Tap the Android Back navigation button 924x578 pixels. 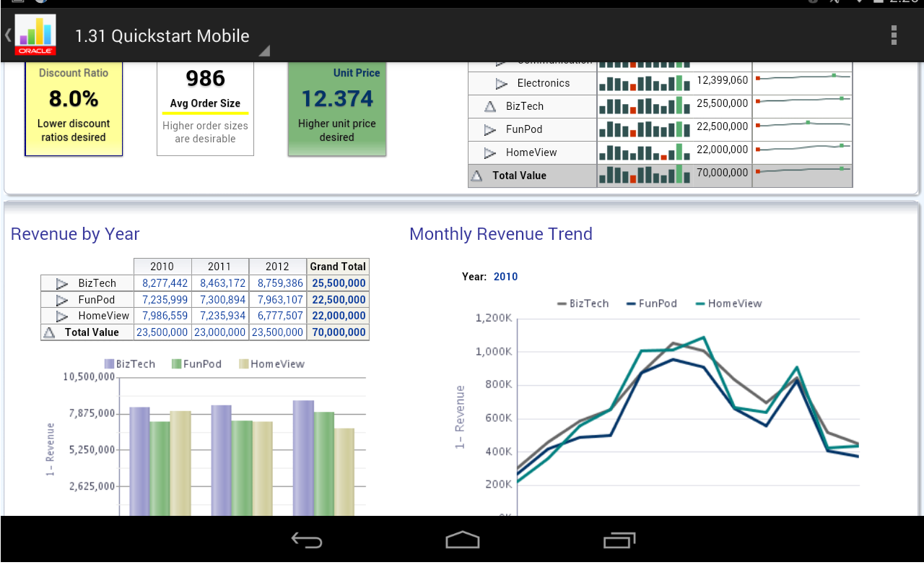click(x=307, y=539)
